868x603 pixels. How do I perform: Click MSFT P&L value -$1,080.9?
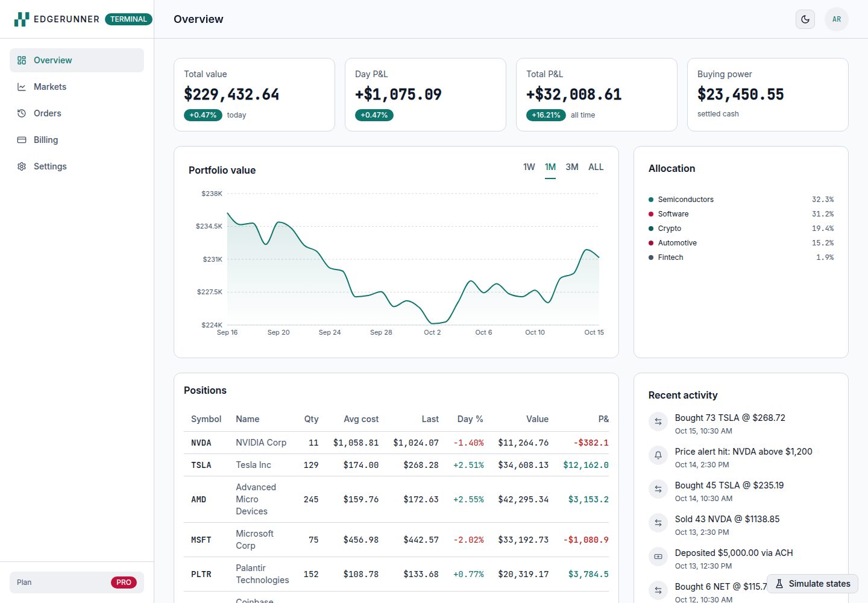click(586, 540)
